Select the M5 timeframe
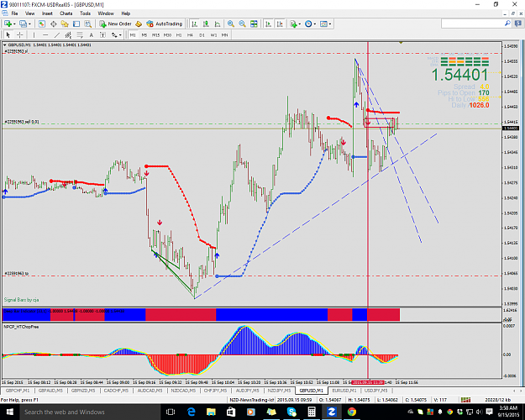 coord(144,34)
